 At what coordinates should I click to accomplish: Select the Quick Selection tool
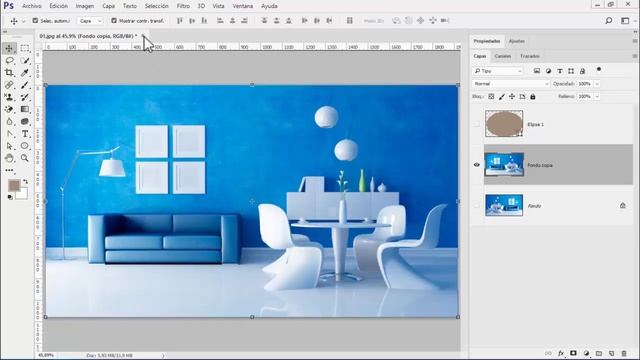(x=24, y=60)
